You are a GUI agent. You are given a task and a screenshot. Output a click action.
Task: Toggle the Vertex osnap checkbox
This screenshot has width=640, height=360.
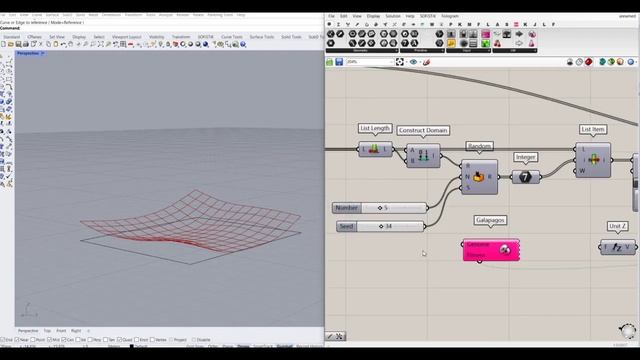152,340
